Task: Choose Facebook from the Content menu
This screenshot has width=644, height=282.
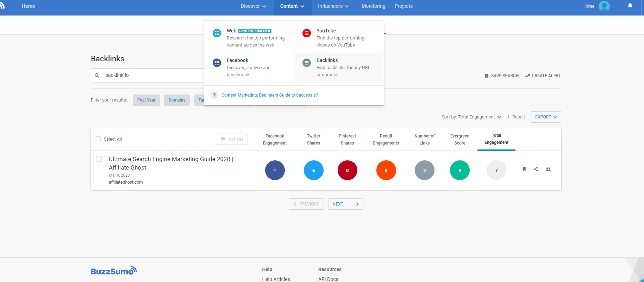Action: tap(249, 68)
